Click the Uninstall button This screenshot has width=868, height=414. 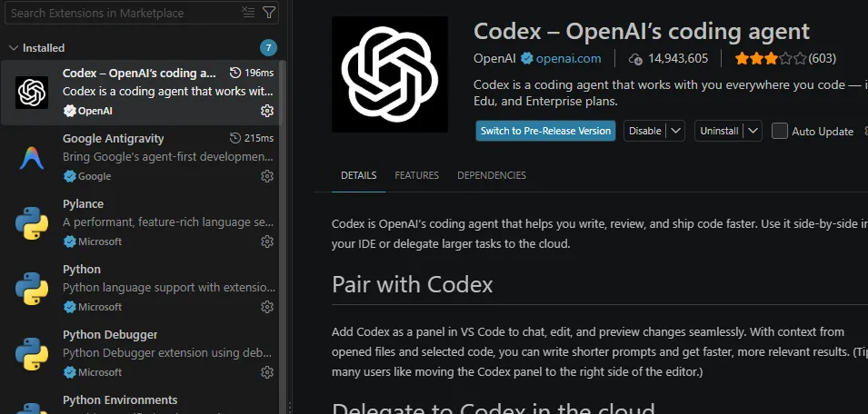pyautogui.click(x=719, y=131)
